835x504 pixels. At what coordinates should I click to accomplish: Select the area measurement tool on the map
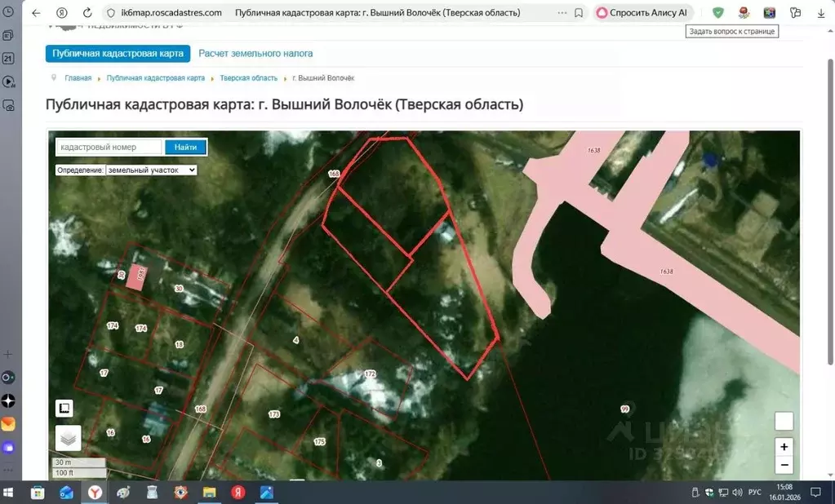point(64,407)
